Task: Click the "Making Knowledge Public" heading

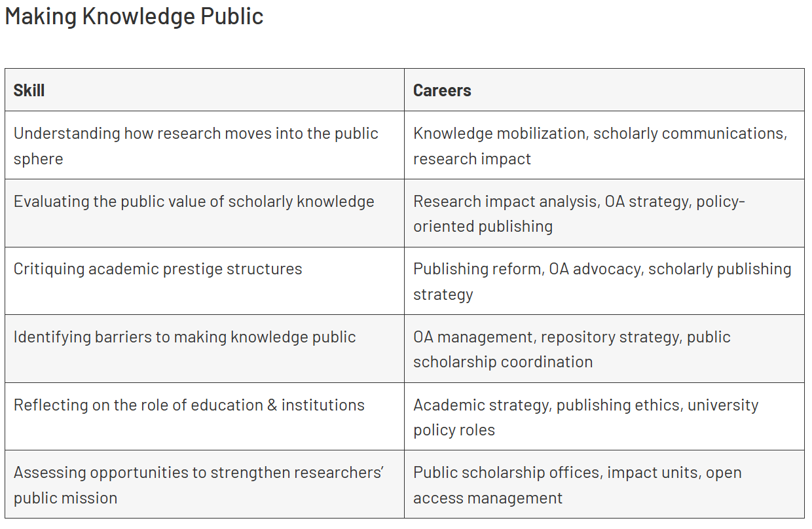Action: 134,16
